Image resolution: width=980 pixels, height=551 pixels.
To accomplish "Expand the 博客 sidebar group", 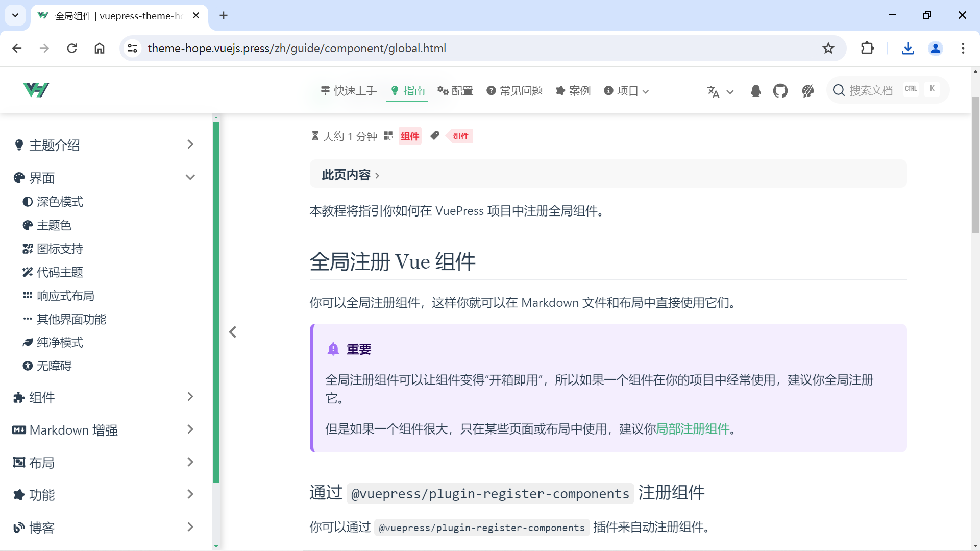I will [x=104, y=528].
